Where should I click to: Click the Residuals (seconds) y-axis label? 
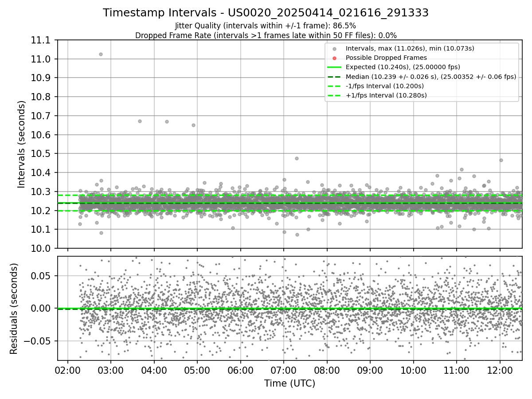click(x=14, y=309)
